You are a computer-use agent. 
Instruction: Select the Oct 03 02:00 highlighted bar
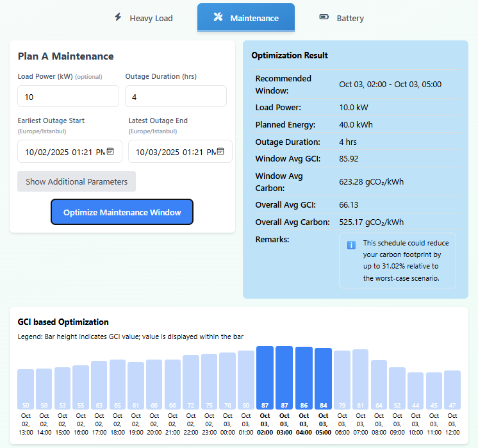point(265,378)
